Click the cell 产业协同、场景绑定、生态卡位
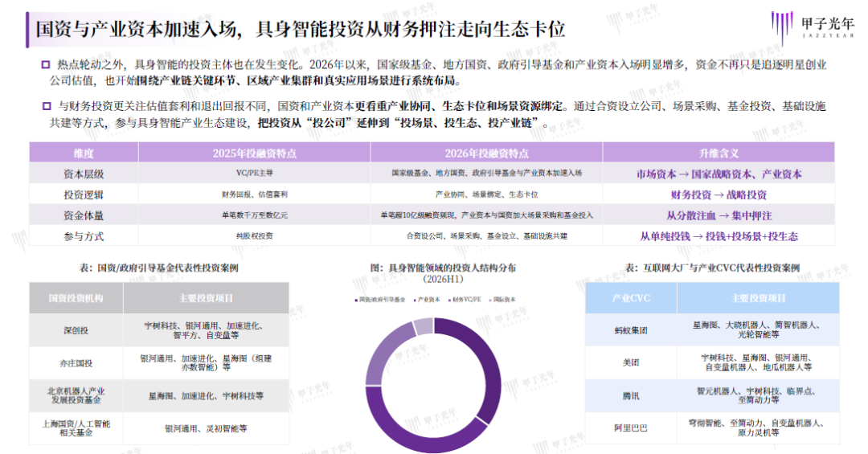Image resolution: width=868 pixels, height=454 pixels. 486,194
